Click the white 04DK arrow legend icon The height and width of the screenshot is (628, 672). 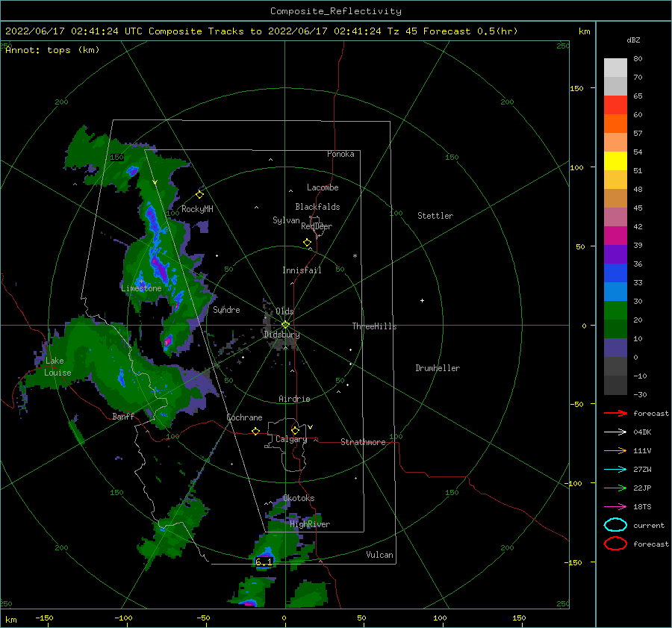coord(615,432)
